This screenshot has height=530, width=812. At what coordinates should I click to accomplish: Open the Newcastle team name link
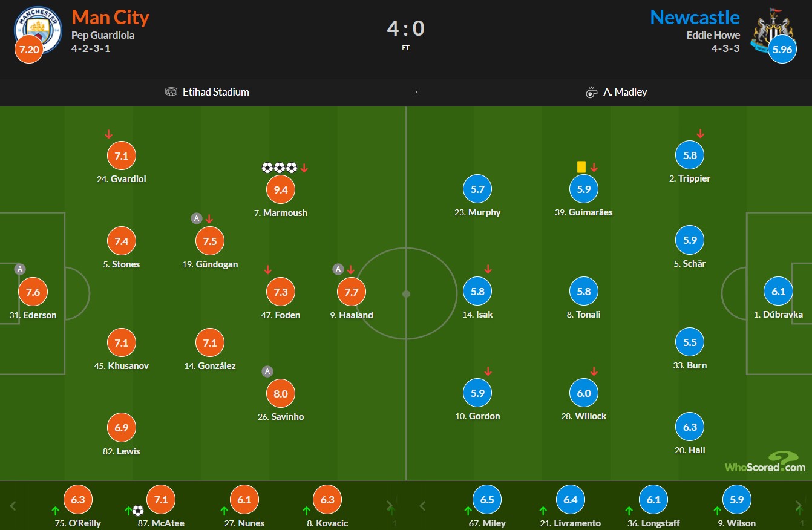[695, 17]
